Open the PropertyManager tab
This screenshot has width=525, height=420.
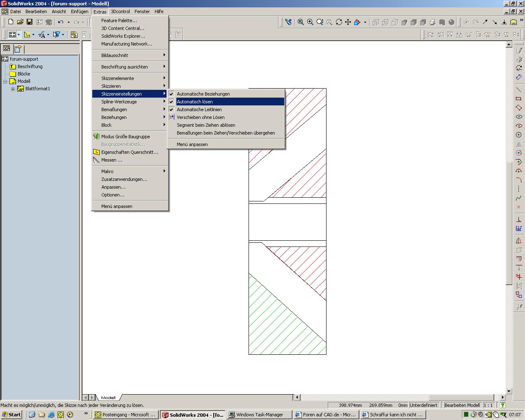[18, 49]
